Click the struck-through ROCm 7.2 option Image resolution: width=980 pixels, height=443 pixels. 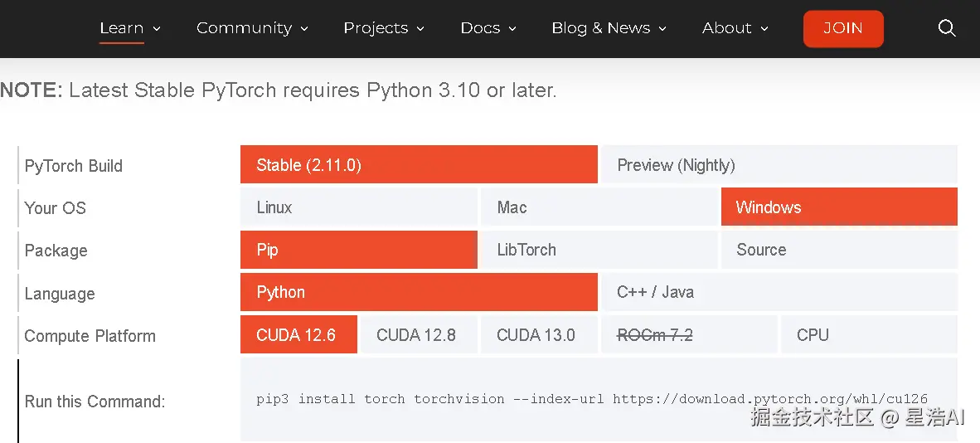click(x=689, y=335)
